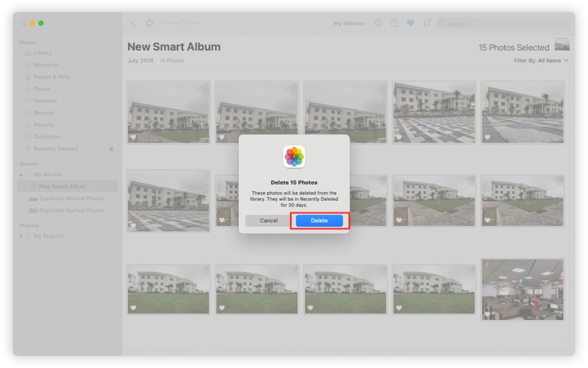Image resolution: width=588 pixels, height=368 pixels.
Task: Select the first photo in the top row
Action: (168, 112)
